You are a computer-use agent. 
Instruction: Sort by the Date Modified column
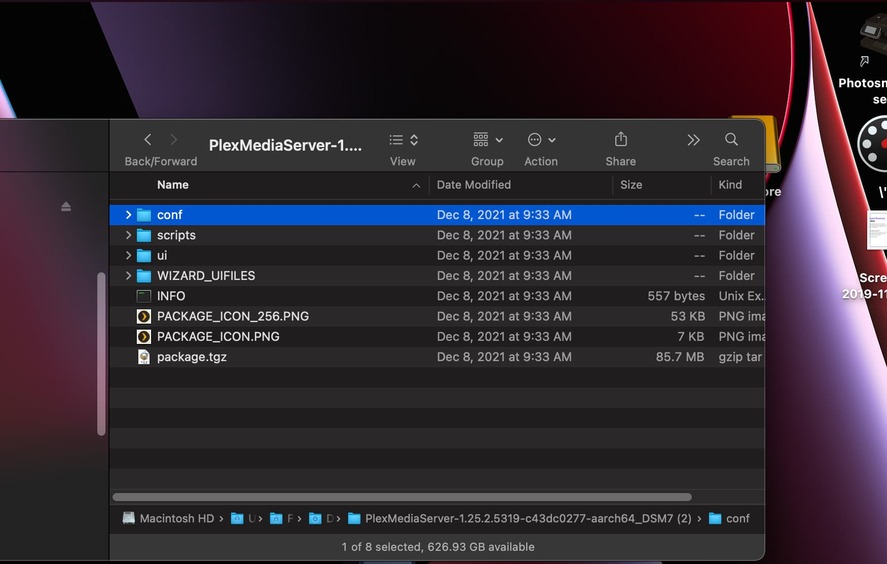pos(474,185)
